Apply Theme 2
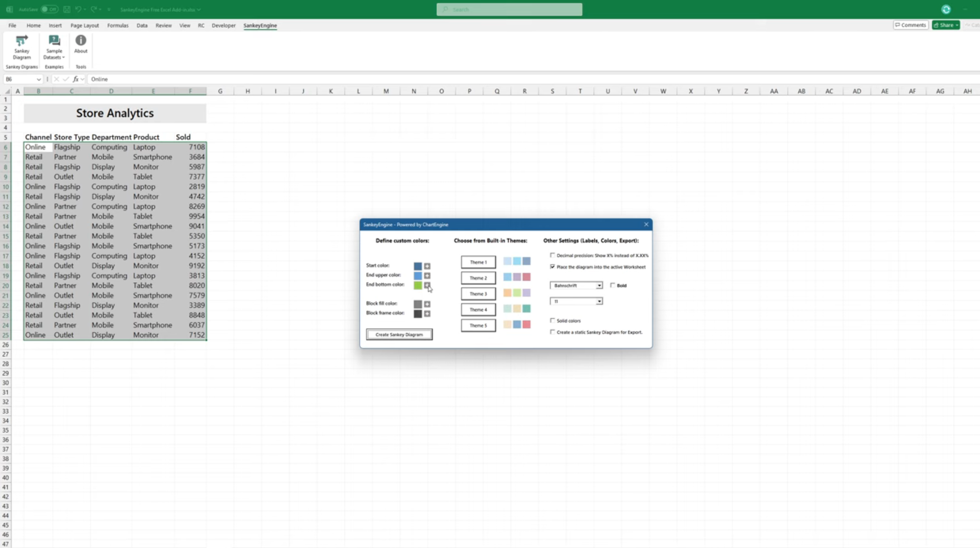The height and width of the screenshot is (548, 980). point(478,278)
